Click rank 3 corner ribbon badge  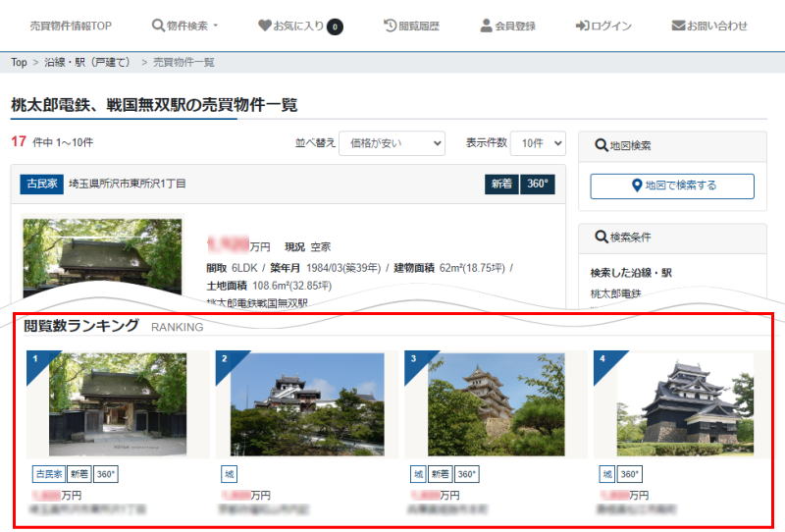[415, 361]
